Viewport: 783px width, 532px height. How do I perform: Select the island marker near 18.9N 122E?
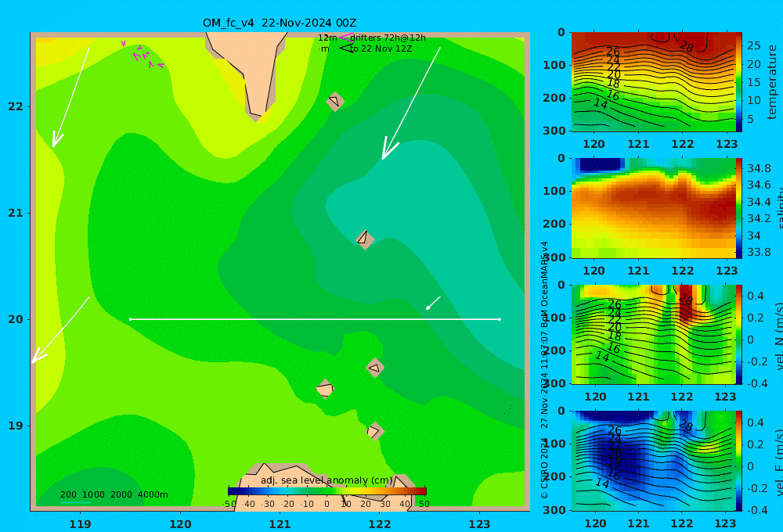[375, 431]
